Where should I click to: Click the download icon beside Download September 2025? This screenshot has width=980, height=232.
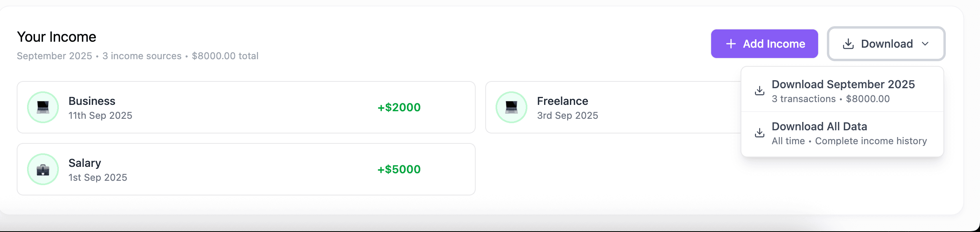pos(759,91)
